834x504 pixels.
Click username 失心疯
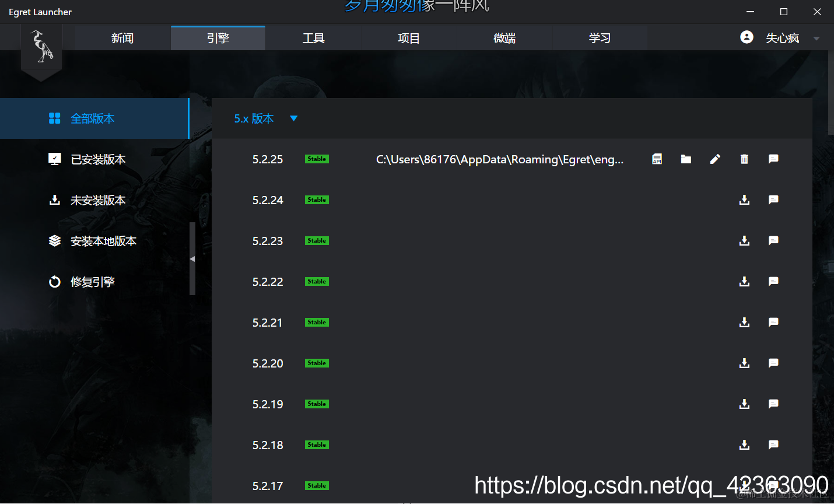[x=782, y=38]
